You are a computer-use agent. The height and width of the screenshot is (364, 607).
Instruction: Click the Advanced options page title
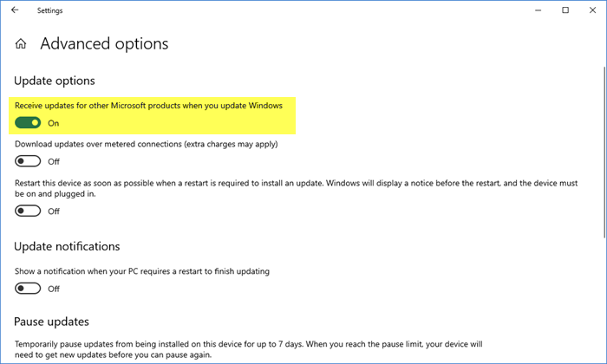coord(104,43)
